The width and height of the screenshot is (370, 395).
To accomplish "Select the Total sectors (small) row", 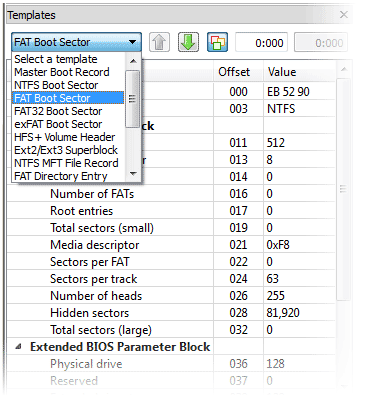I will coord(171,228).
